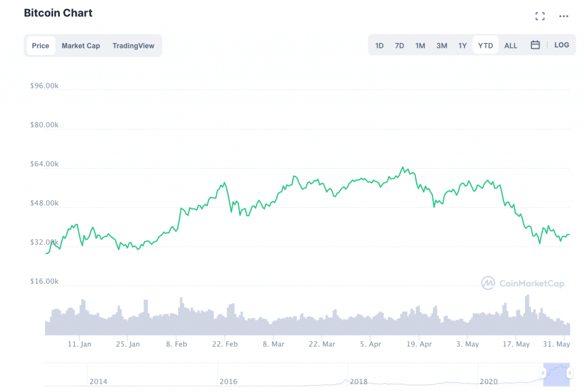Click the CoinMarketCap watermark logo
Viewport: 584px width, 392px height.
[x=523, y=283]
